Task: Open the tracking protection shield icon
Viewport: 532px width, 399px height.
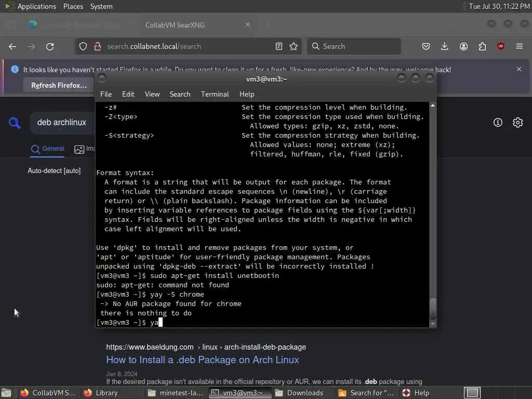Action: pos(83,46)
